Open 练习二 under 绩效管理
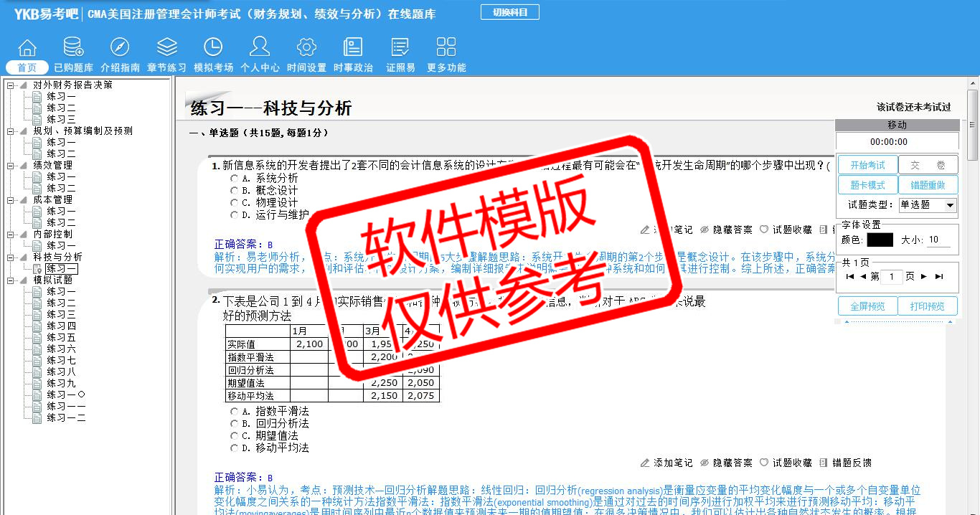980x515 pixels. tap(61, 188)
